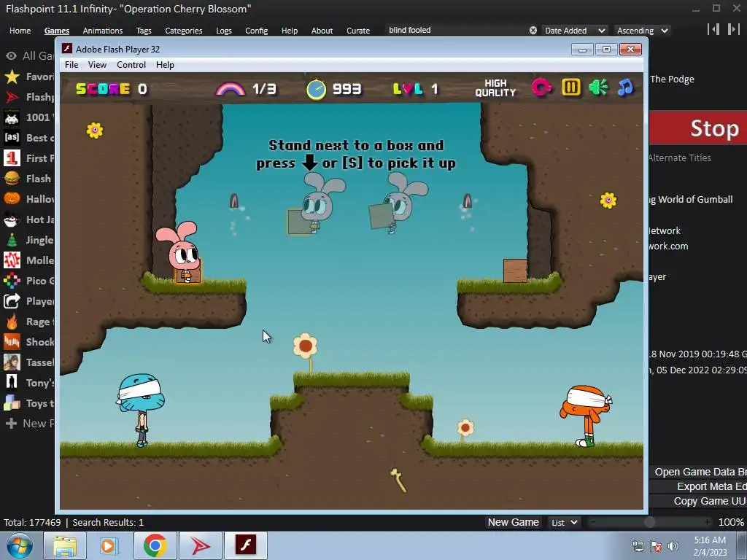
Task: Collapse the right sidebar icon
Action: point(733,29)
